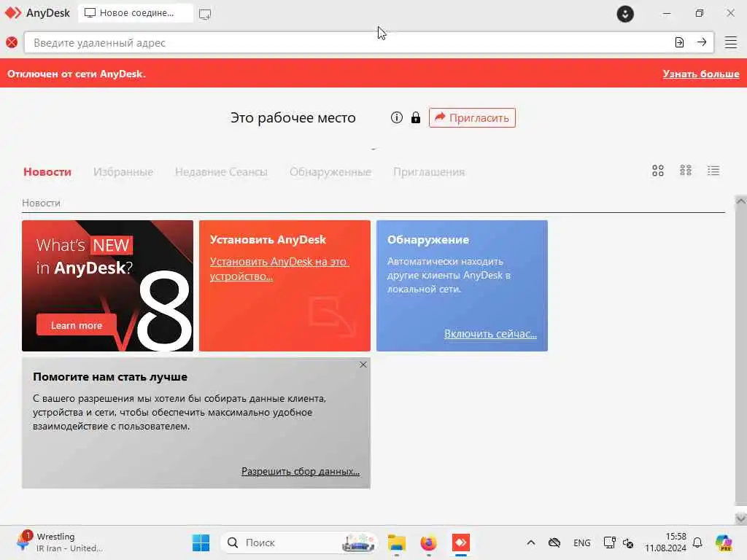
Task: Click the round download arrow icon
Action: [625, 13]
